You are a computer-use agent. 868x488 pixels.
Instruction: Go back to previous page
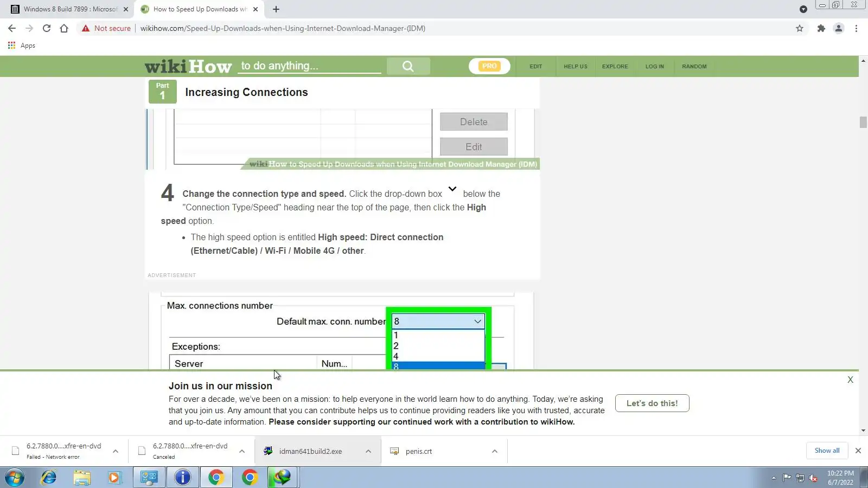click(12, 28)
